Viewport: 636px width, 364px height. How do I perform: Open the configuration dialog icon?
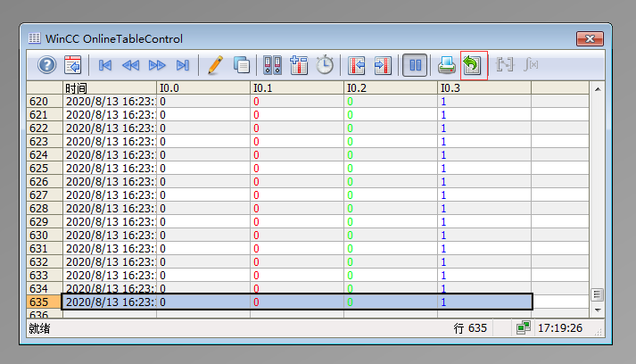tap(72, 65)
